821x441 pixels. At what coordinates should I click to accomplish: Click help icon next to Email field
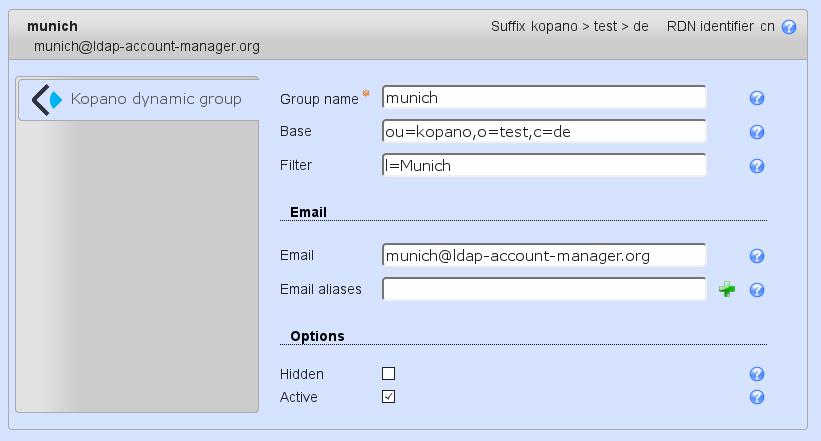tap(757, 256)
